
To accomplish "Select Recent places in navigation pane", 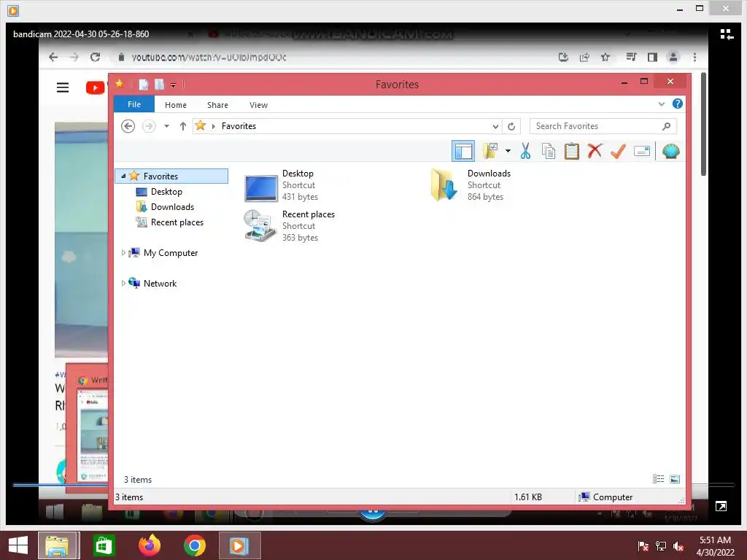I will tap(177, 222).
